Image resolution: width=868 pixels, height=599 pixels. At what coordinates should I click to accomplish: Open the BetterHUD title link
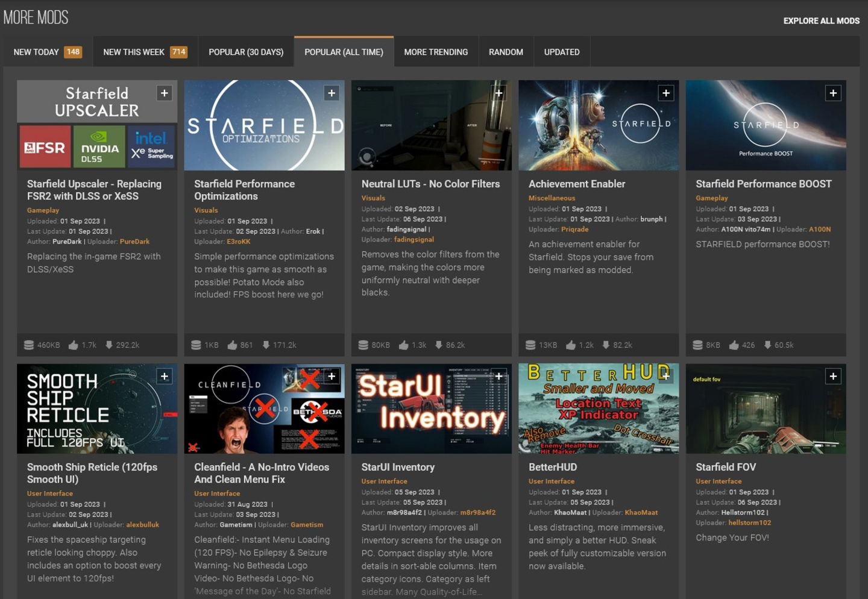(x=553, y=467)
